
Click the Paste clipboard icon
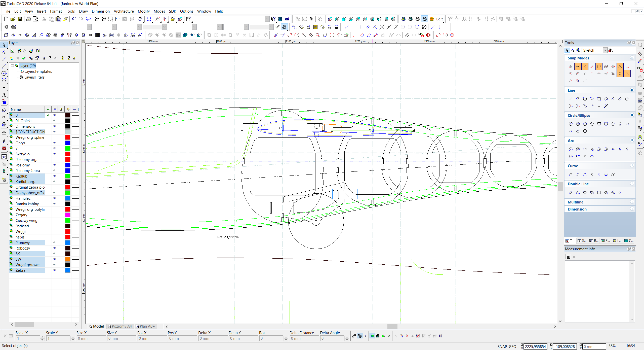(x=58, y=19)
